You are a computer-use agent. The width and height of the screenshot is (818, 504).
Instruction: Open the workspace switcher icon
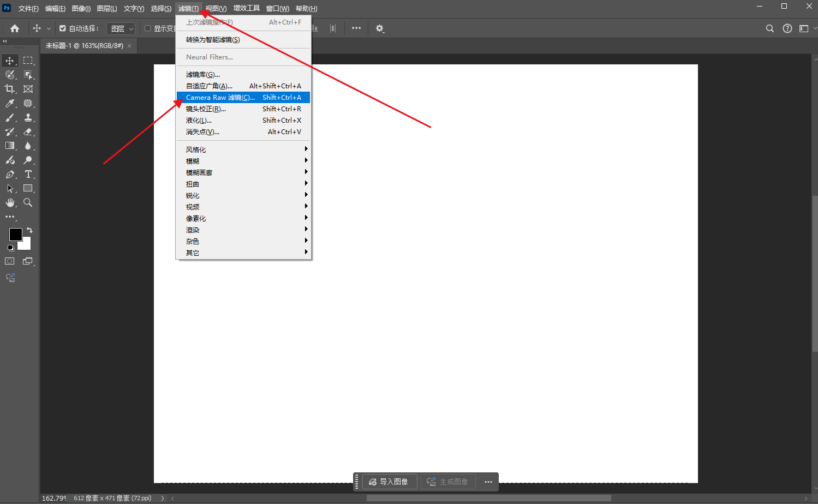coord(804,28)
